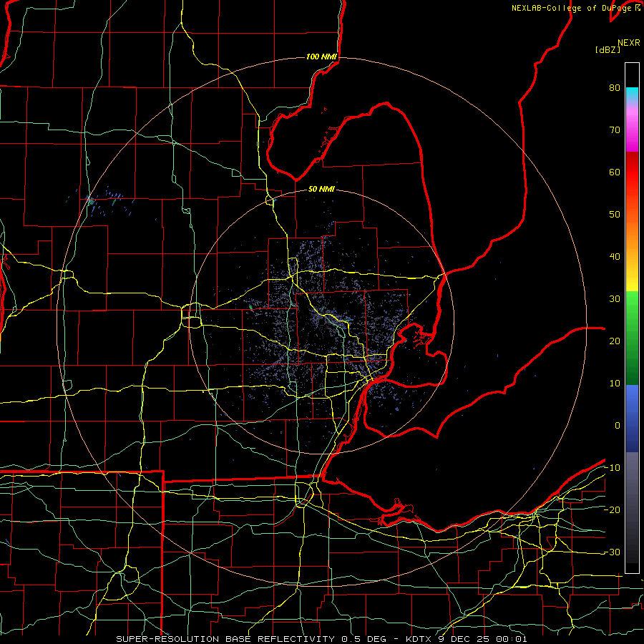644x644 pixels.
Task: Click the [dBZ] unit label
Action: [608, 49]
